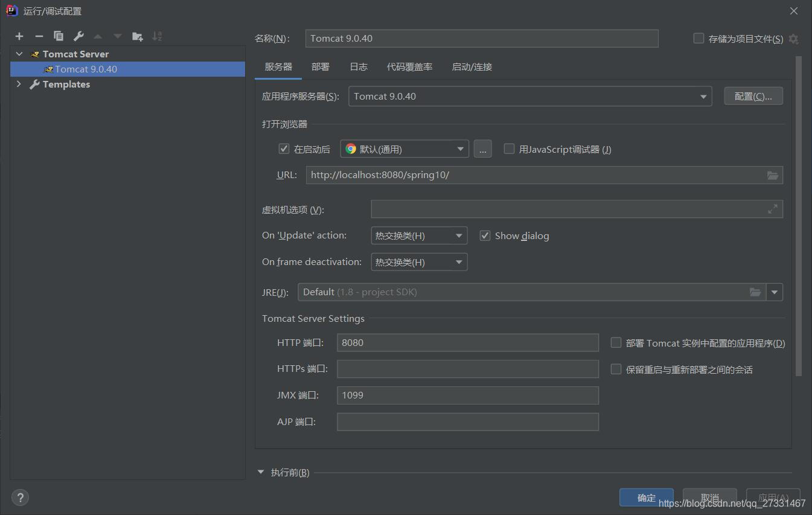Switch to the 日志 tab

359,67
